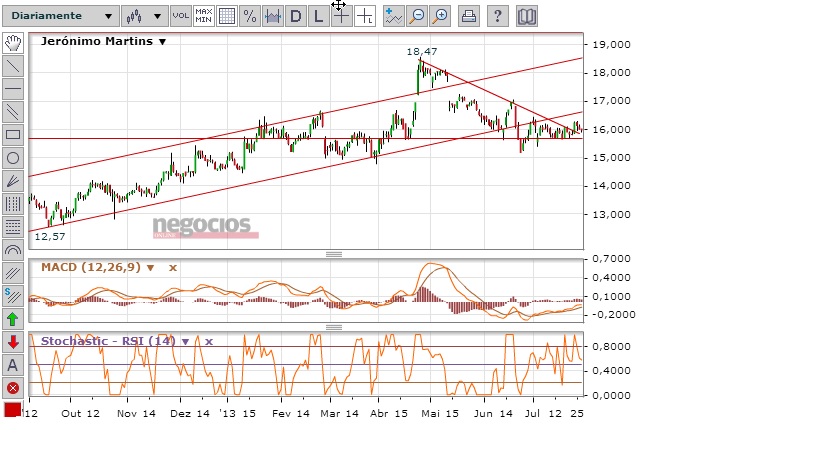The width and height of the screenshot is (819, 460).
Task: Select the trend line tool
Action: [x=13, y=66]
